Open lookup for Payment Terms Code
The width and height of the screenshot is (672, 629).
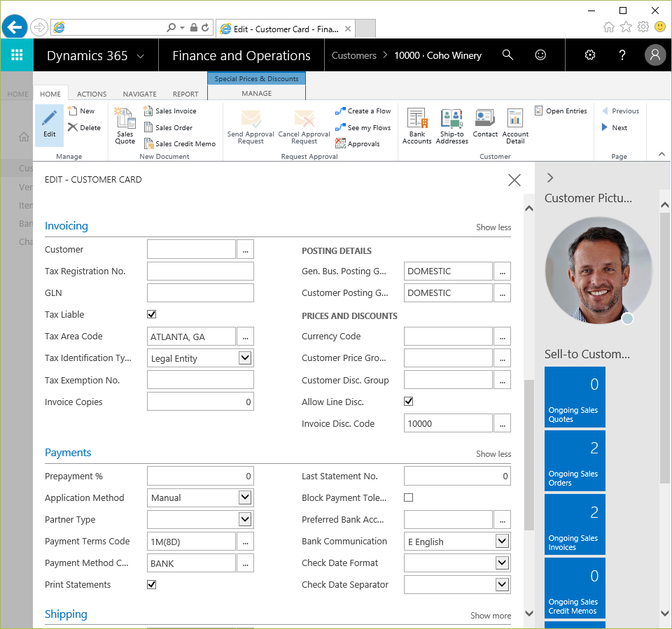[245, 541]
